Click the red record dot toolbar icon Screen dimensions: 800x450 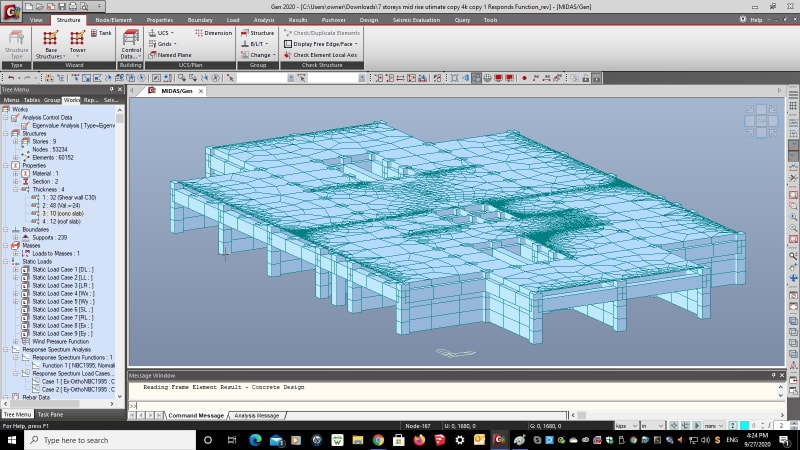(524, 78)
